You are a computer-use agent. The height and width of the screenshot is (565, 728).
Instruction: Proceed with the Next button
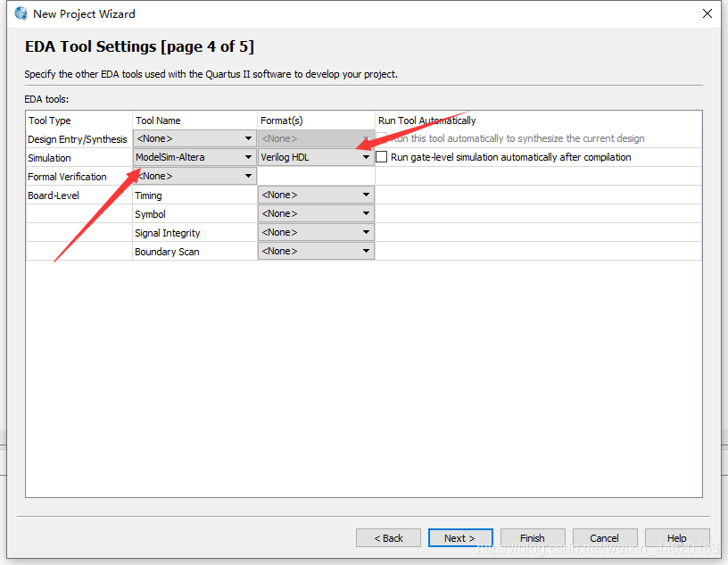point(460,538)
